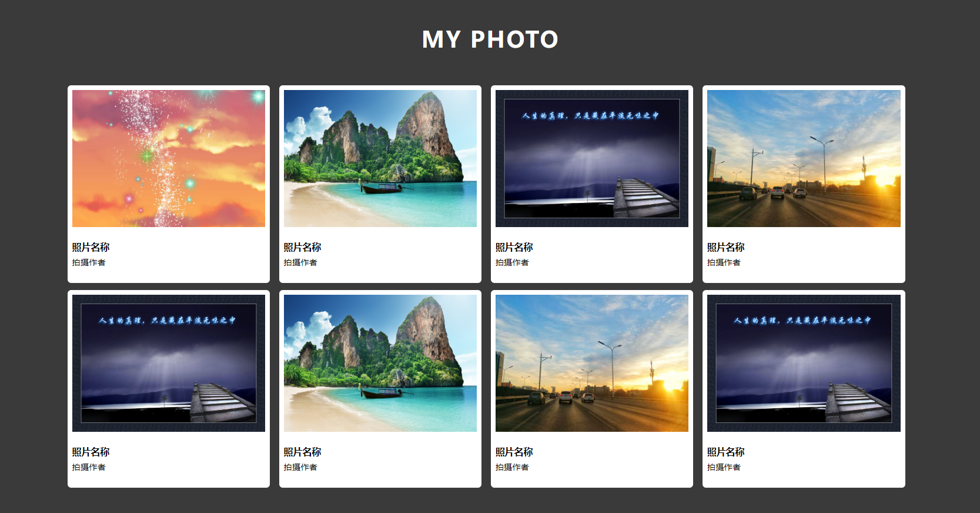
Task: Click 照片名称 under the top row beach photo
Action: click(x=303, y=247)
